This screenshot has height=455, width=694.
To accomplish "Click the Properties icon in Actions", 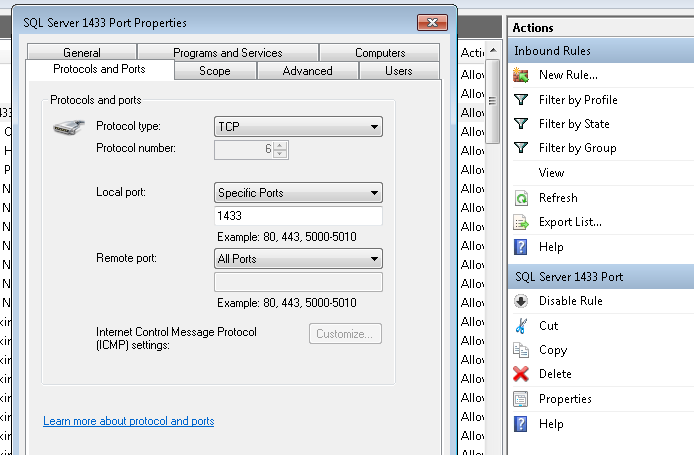I will 521,399.
